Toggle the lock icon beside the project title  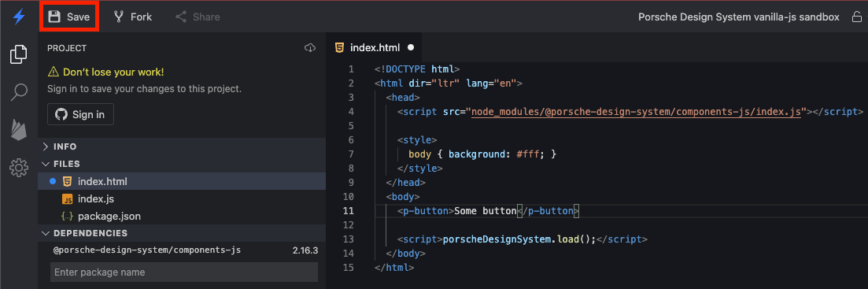[856, 17]
